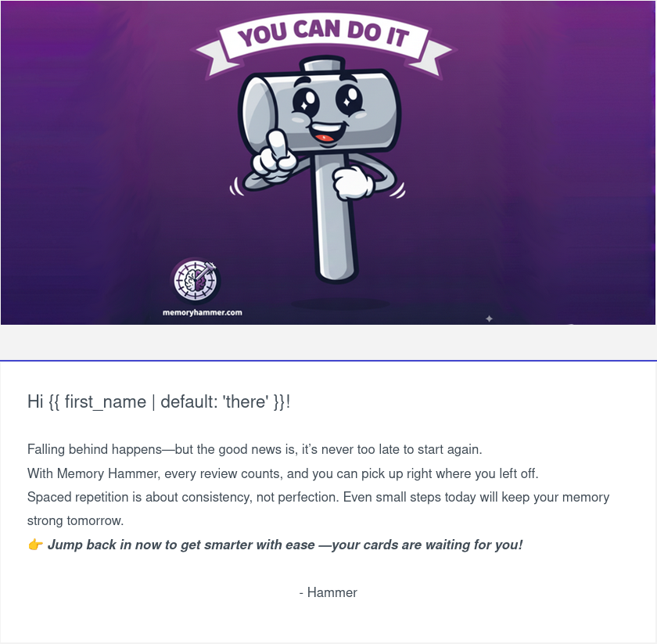Click the hammer mascot's fist on hip

pyautogui.click(x=352, y=182)
